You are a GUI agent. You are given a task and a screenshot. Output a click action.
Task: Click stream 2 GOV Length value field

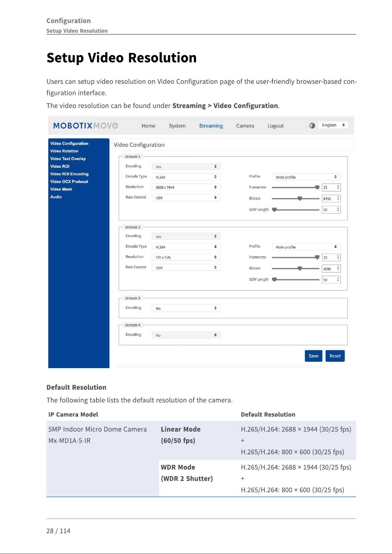(331, 280)
